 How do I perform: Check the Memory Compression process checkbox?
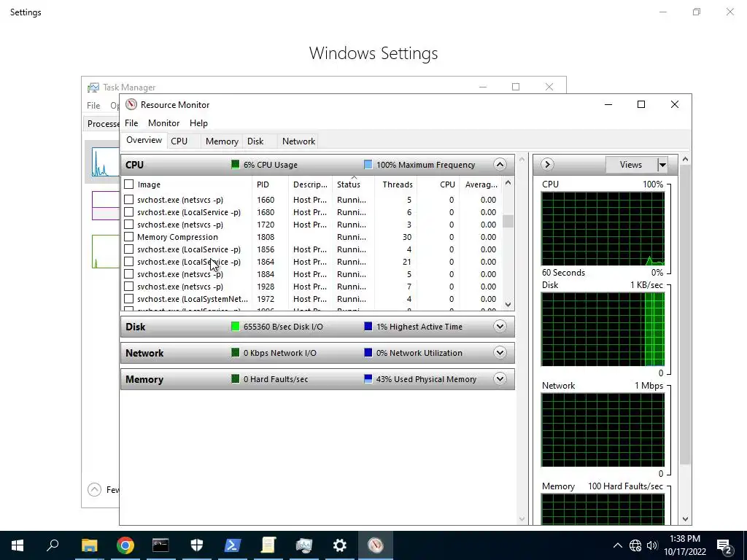click(128, 237)
